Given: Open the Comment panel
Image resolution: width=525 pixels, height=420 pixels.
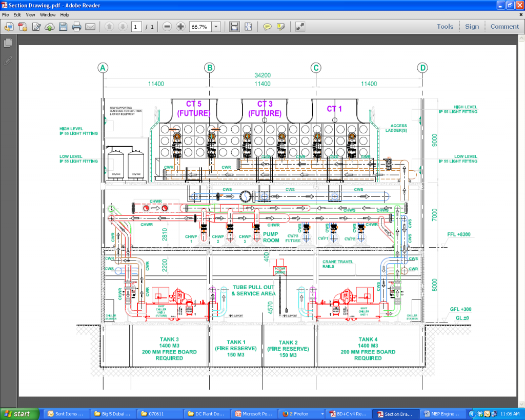Looking at the screenshot, I should 504,26.
